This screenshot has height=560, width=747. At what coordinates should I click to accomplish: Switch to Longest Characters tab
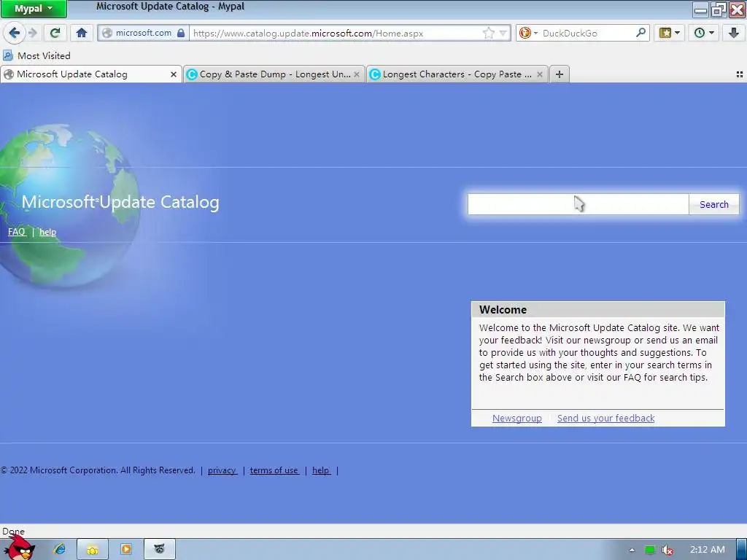click(x=457, y=74)
